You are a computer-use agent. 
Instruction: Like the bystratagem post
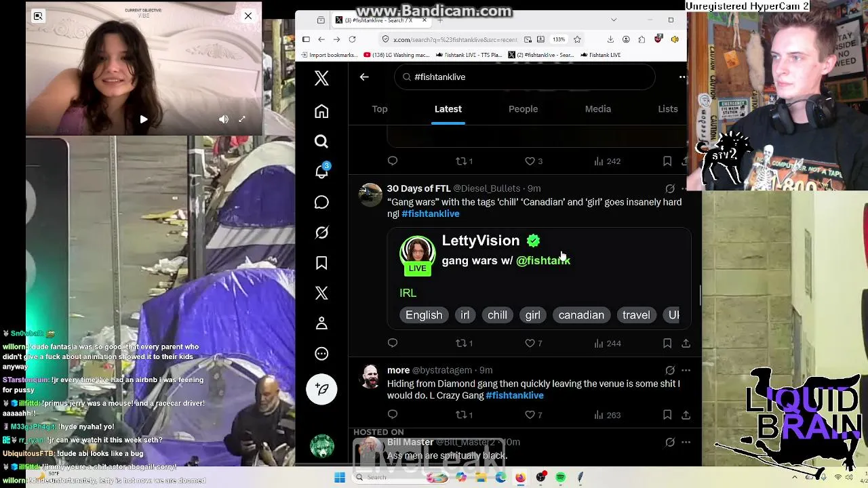coord(534,415)
